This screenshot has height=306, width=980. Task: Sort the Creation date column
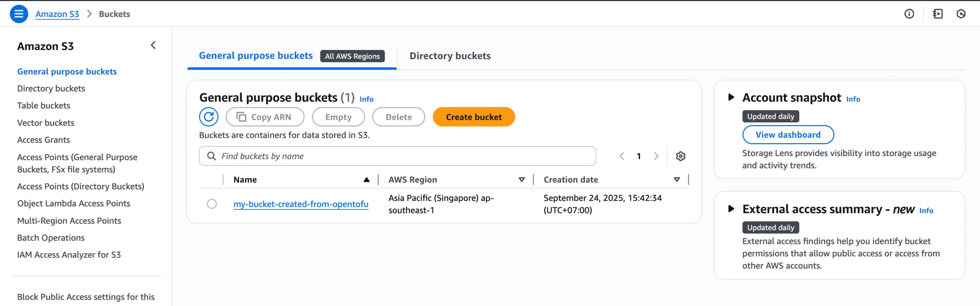pyautogui.click(x=677, y=180)
